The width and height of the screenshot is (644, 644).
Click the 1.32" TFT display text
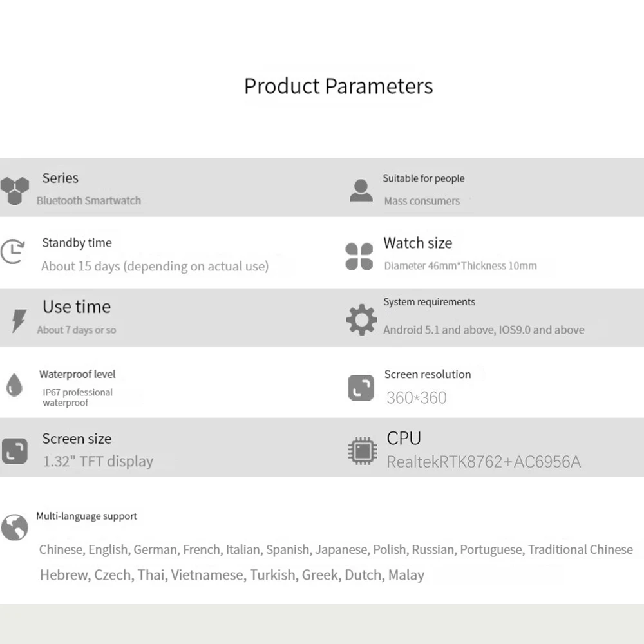98,461
